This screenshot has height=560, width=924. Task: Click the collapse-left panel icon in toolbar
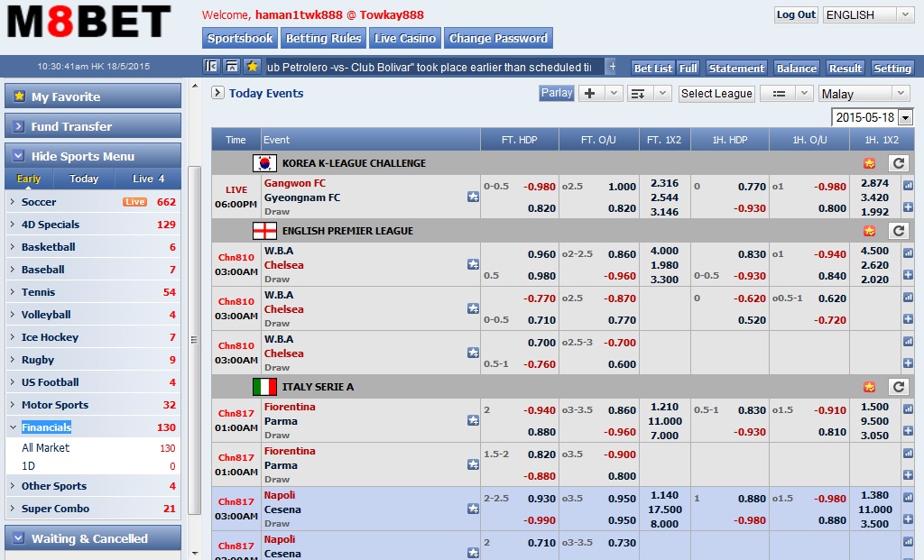(x=211, y=67)
